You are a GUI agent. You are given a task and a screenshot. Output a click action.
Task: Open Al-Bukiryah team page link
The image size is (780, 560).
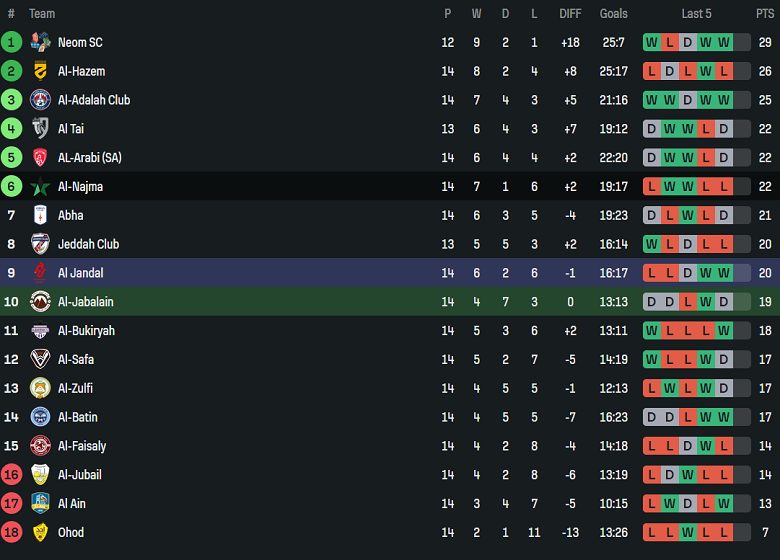tap(86, 331)
